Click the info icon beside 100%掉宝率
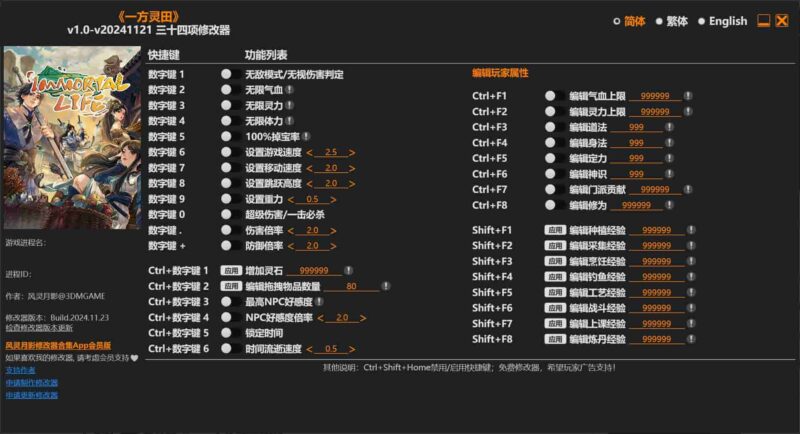Screen dimensions: 800x434 point(306,136)
